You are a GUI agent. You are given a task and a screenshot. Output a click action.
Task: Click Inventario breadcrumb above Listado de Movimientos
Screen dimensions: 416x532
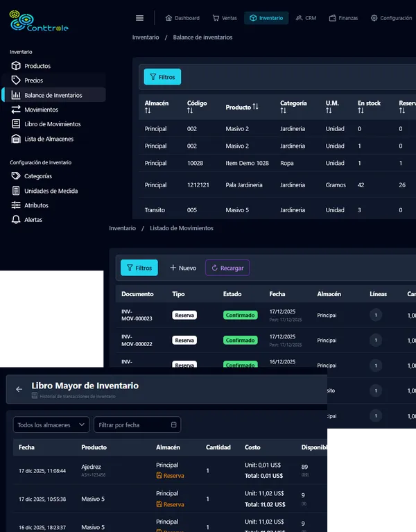123,228
